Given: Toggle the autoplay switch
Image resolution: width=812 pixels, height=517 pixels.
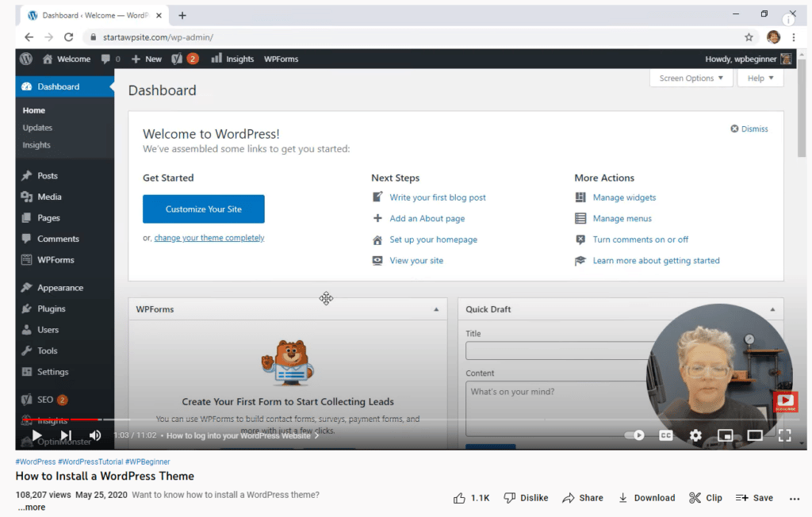Looking at the screenshot, I should coord(635,435).
